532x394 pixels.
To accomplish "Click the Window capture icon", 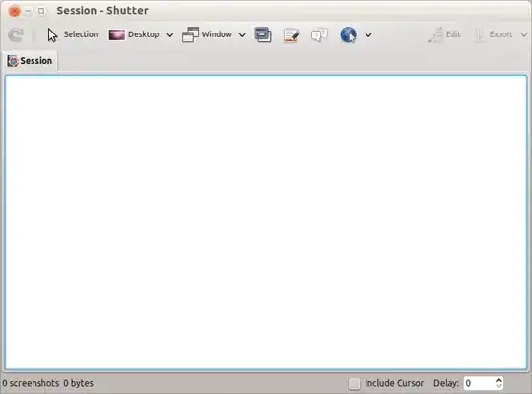I will coord(190,34).
